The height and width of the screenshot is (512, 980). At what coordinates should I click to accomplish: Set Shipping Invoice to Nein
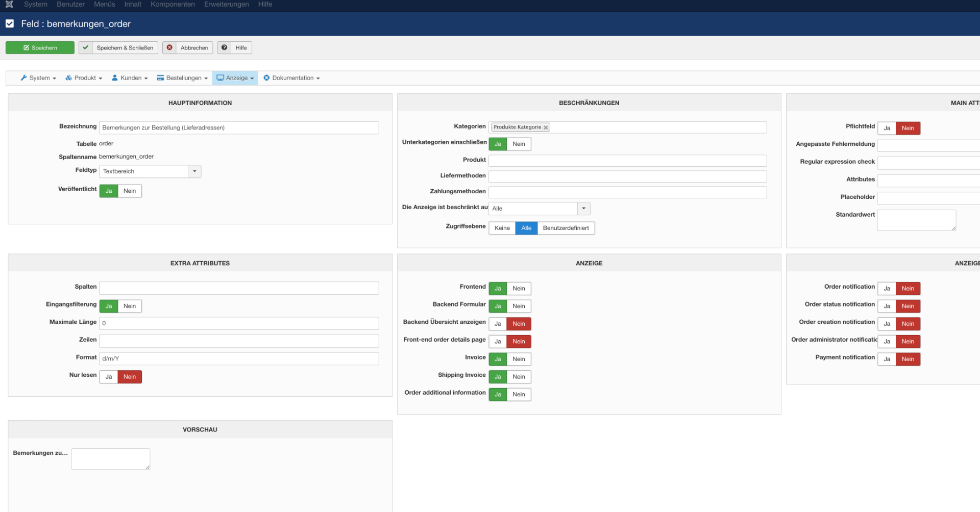click(519, 377)
